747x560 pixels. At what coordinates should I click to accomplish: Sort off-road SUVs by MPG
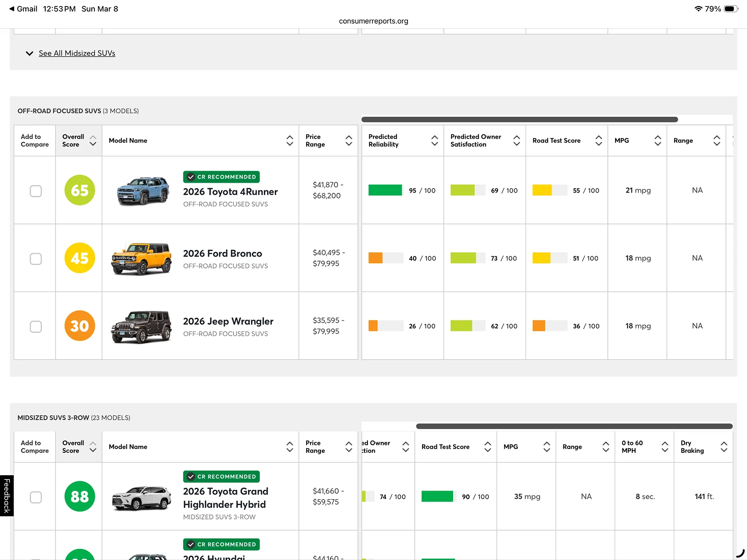click(x=657, y=140)
